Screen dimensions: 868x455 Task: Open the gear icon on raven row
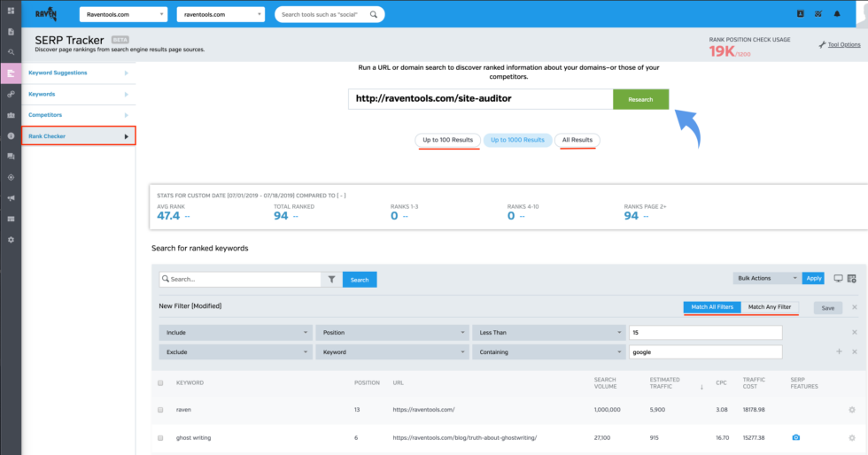[852, 410]
